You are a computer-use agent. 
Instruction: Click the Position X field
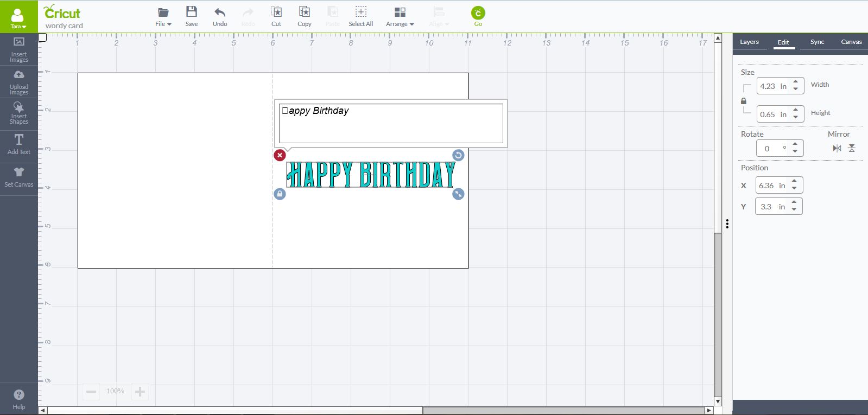point(771,186)
